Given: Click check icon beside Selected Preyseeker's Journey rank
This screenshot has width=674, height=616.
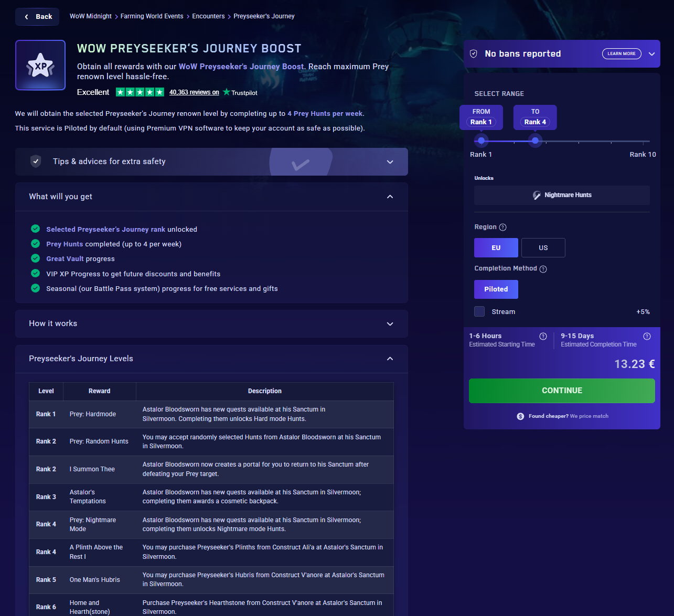Looking at the screenshot, I should (x=36, y=229).
